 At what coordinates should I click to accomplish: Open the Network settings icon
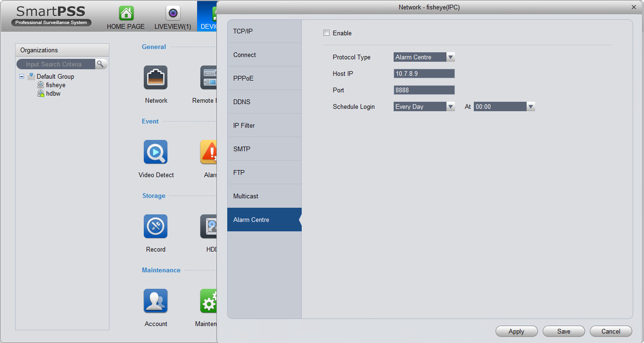[155, 77]
